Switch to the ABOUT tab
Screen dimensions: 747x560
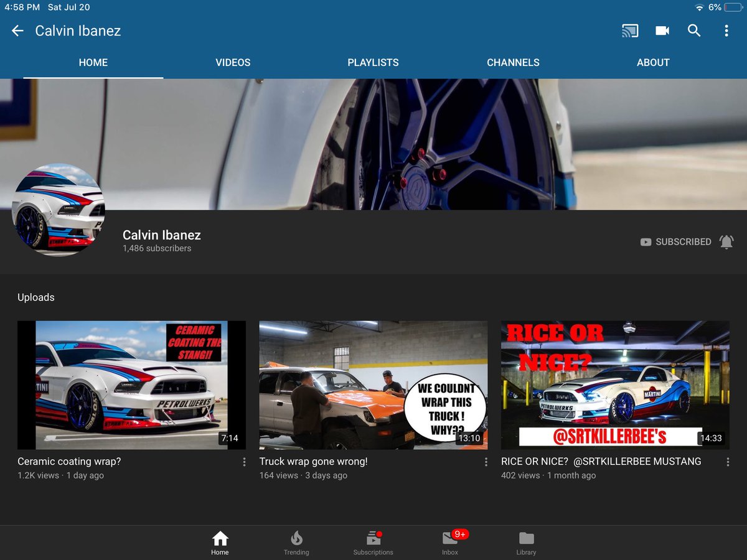(653, 62)
